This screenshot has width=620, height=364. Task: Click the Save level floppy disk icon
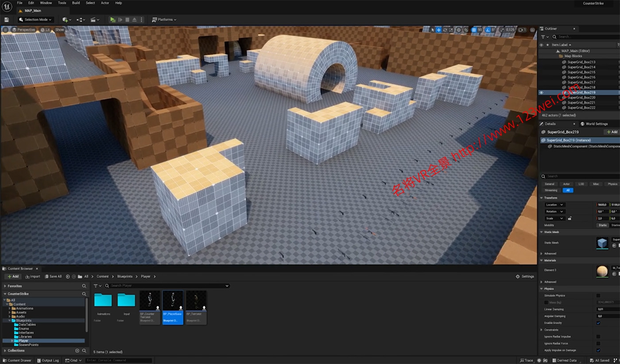[x=6, y=19]
